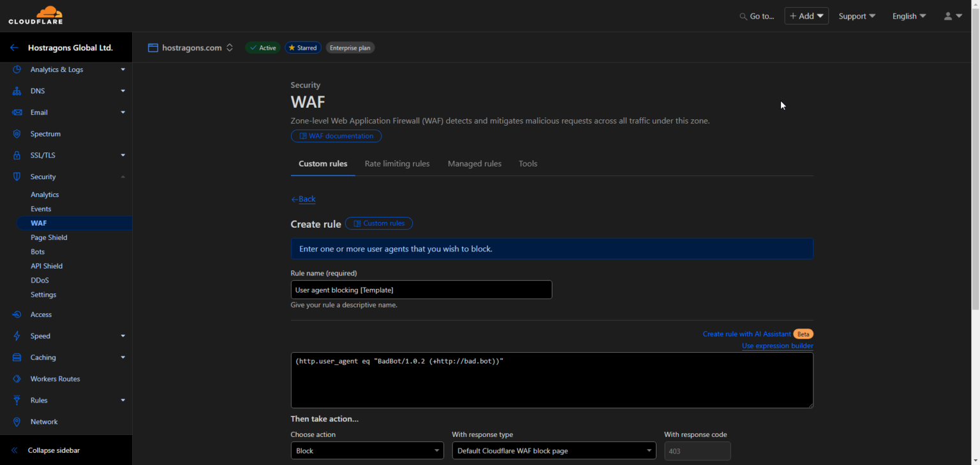Open the response type dropdown
The image size is (980, 465).
pyautogui.click(x=553, y=451)
